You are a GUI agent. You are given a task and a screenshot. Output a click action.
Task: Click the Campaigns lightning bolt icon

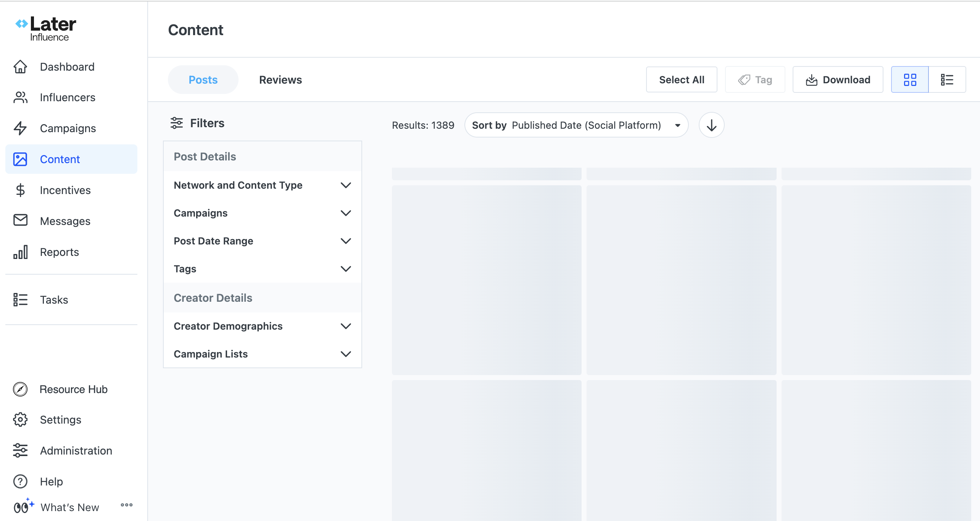tap(20, 128)
